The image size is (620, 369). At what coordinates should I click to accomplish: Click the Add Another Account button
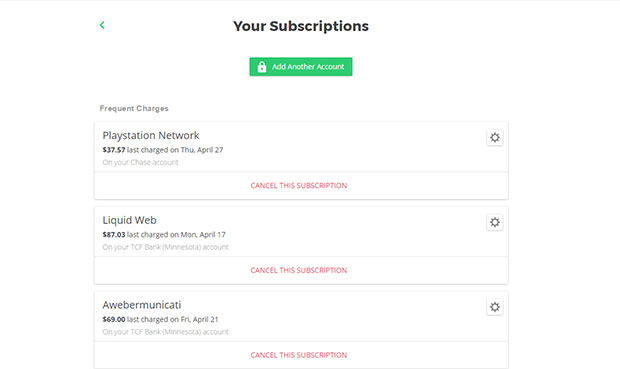(301, 66)
